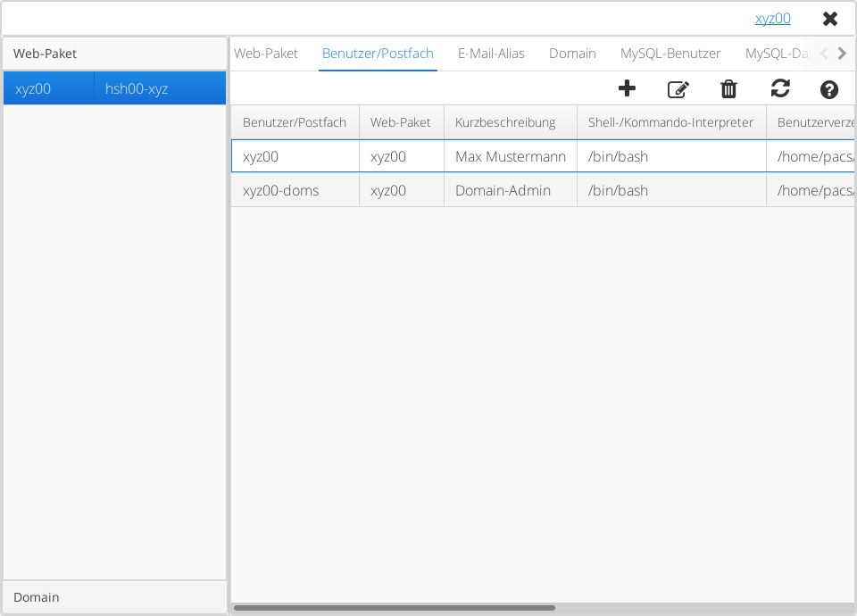The image size is (857, 616).
Task: Add a new user with the plus icon
Action: tap(627, 88)
